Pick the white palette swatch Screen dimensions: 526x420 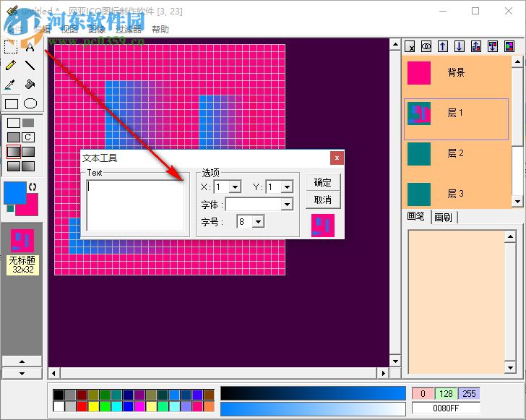coord(59,406)
